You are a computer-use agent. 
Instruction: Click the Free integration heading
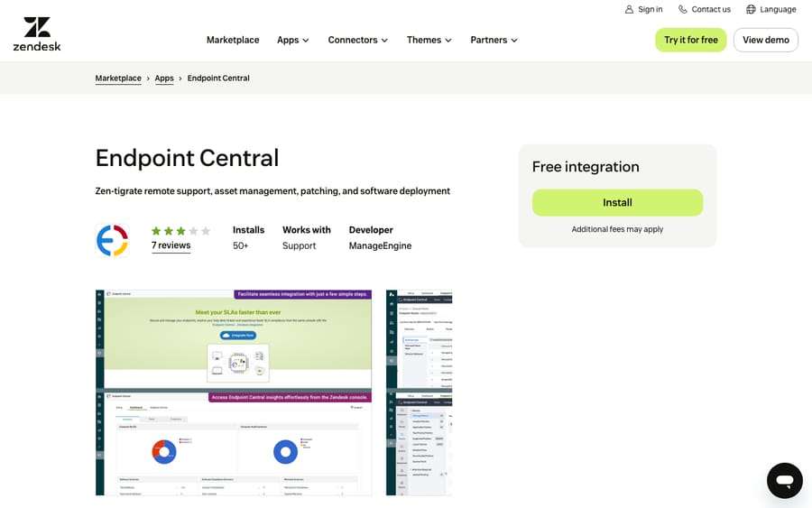click(586, 167)
